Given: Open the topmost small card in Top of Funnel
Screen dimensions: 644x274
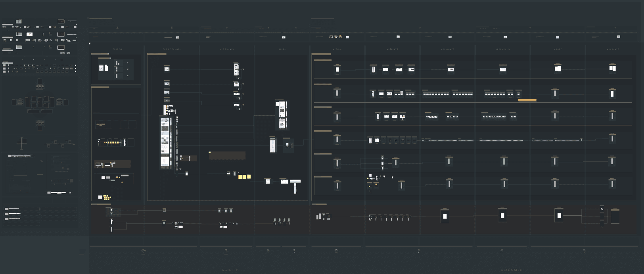Looking at the screenshot, I should [x=167, y=69].
